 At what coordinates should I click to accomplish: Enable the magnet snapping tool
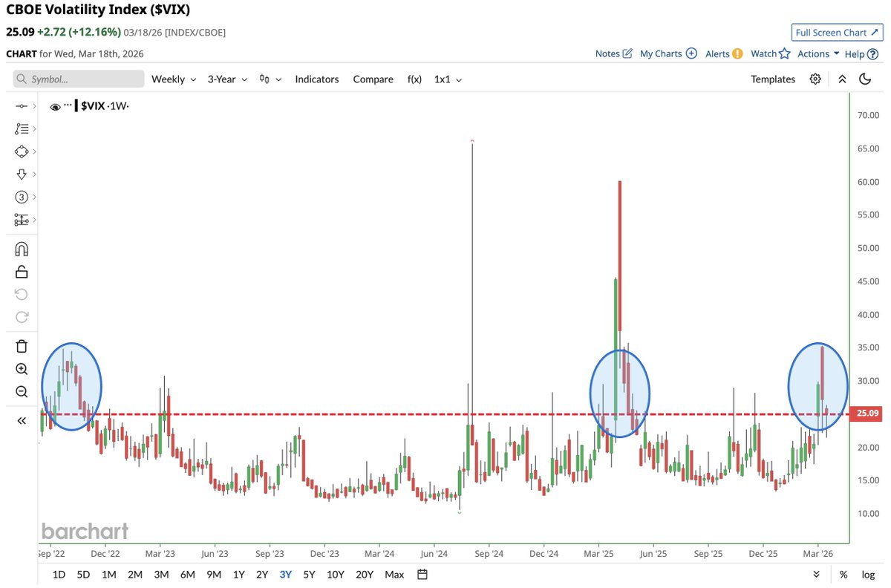(x=21, y=248)
